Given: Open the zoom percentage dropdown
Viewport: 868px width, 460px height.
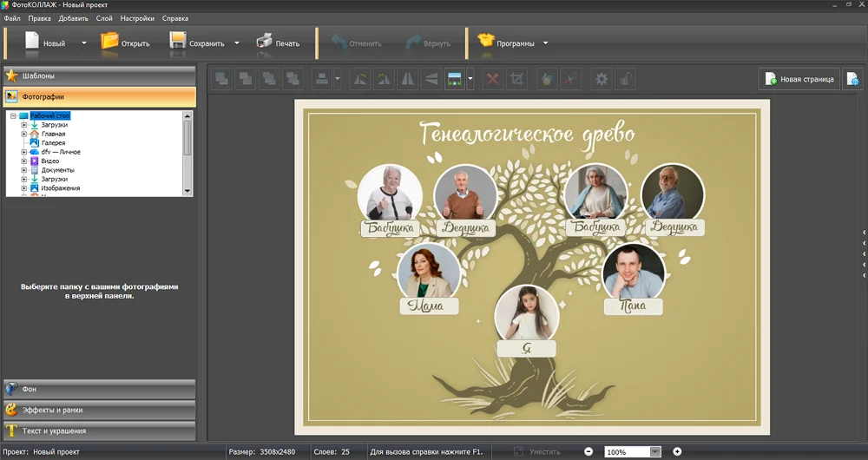Looking at the screenshot, I should (x=655, y=452).
